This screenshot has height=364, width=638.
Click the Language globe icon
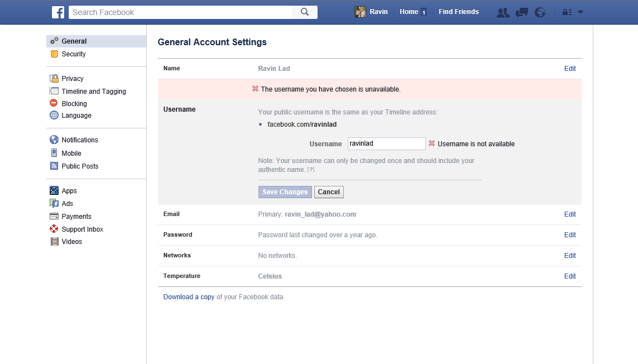[x=54, y=115]
